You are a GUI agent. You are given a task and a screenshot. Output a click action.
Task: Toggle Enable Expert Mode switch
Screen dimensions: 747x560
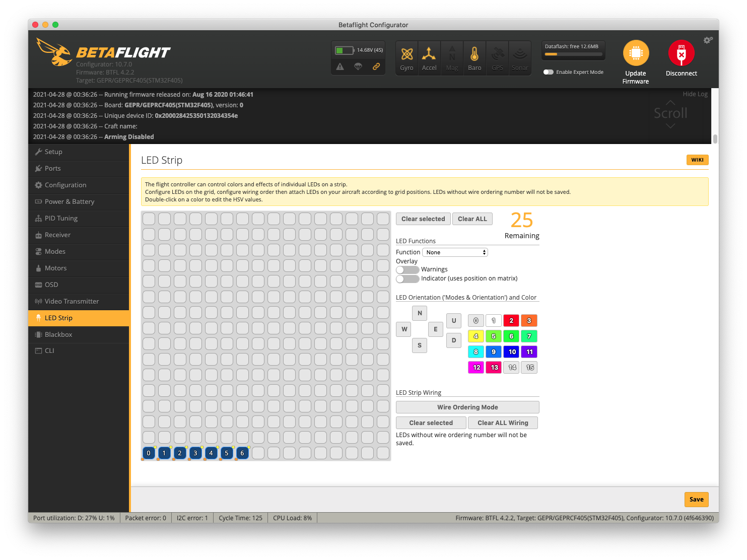(549, 72)
